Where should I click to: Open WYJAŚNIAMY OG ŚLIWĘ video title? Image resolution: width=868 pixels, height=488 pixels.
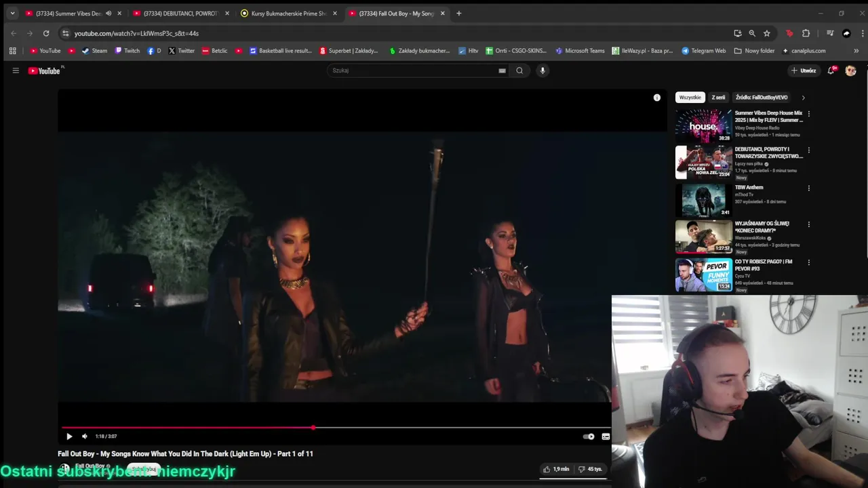coord(762,227)
